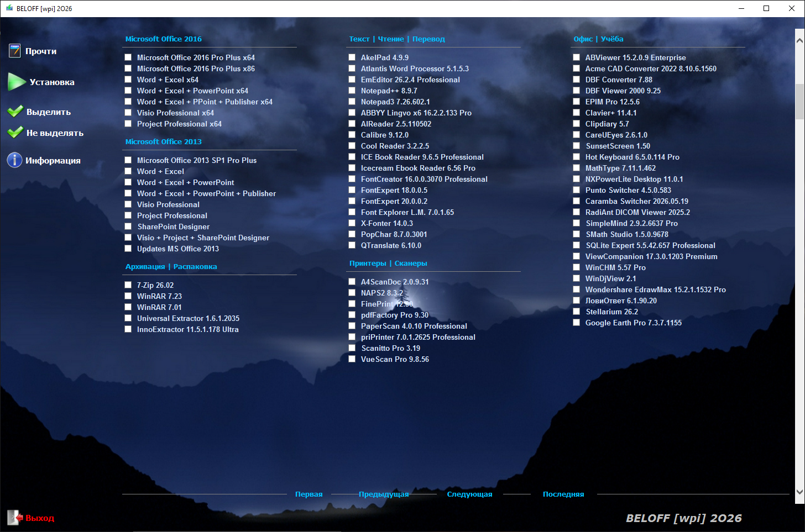Clear selection with Не выделять
The height and width of the screenshot is (532, 805).
[55, 133]
